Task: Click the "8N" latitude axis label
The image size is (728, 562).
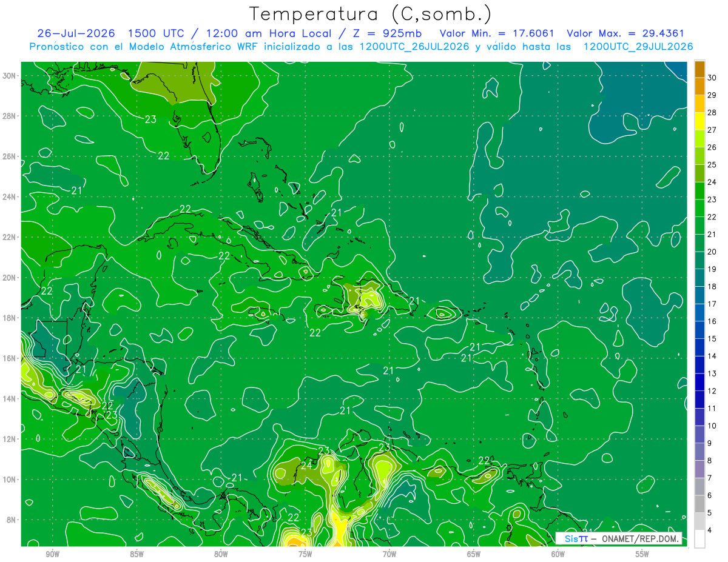Action: tap(12, 520)
